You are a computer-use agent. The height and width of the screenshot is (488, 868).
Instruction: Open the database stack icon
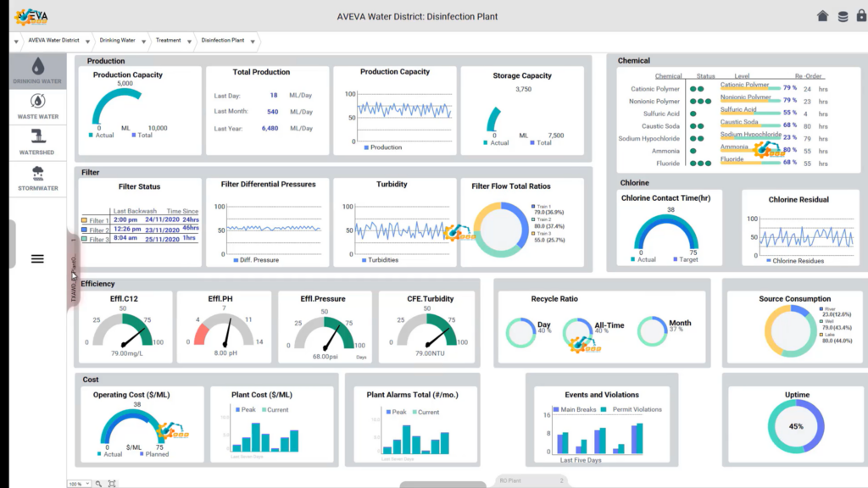point(843,16)
